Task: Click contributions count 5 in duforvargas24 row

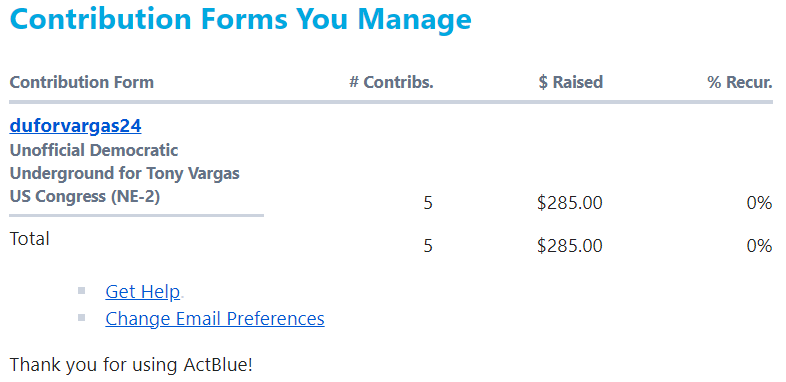Action: (x=428, y=203)
